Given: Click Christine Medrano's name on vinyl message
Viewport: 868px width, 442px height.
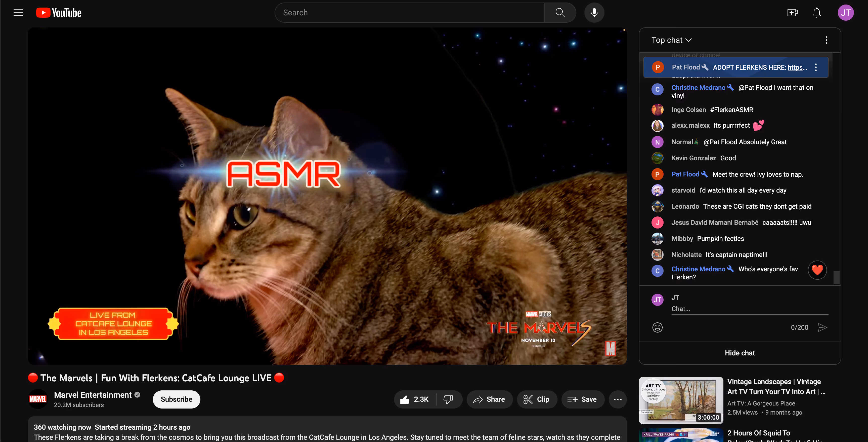Looking at the screenshot, I should click(x=698, y=88).
